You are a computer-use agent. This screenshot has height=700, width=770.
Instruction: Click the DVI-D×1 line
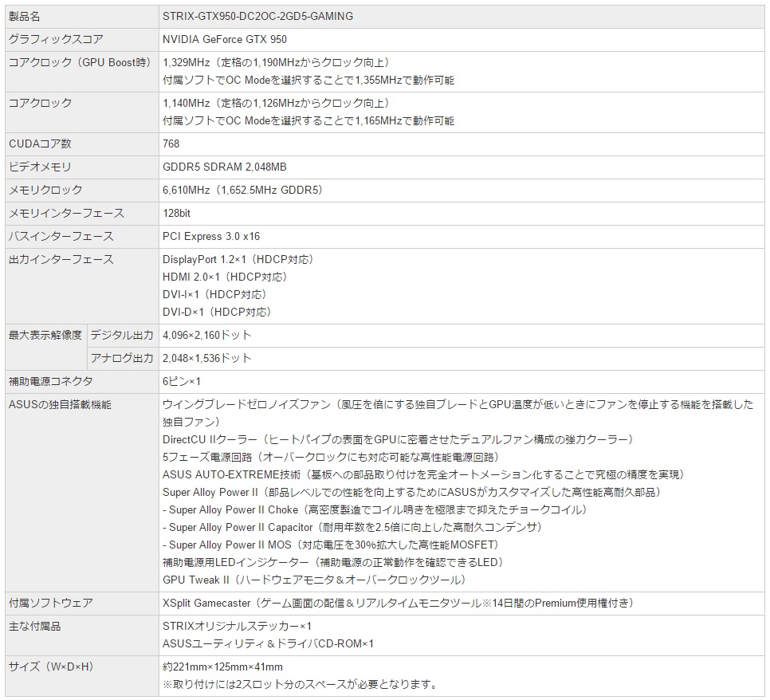(218, 312)
